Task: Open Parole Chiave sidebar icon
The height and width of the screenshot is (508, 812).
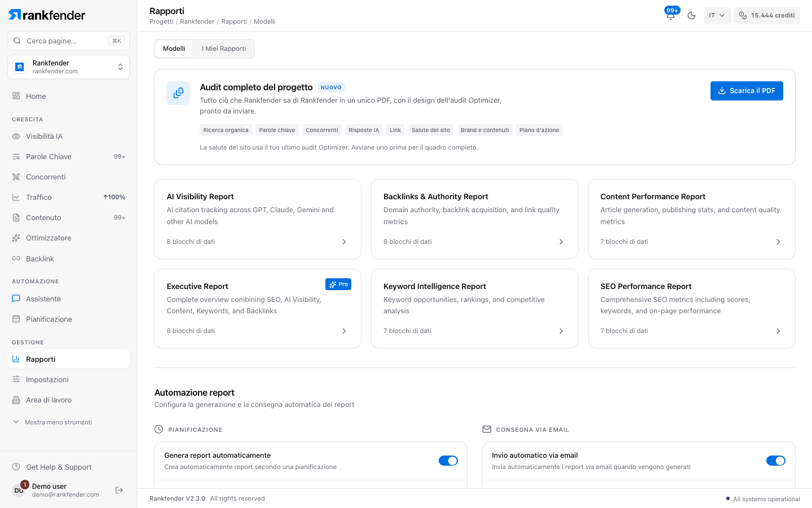Action: (16, 156)
